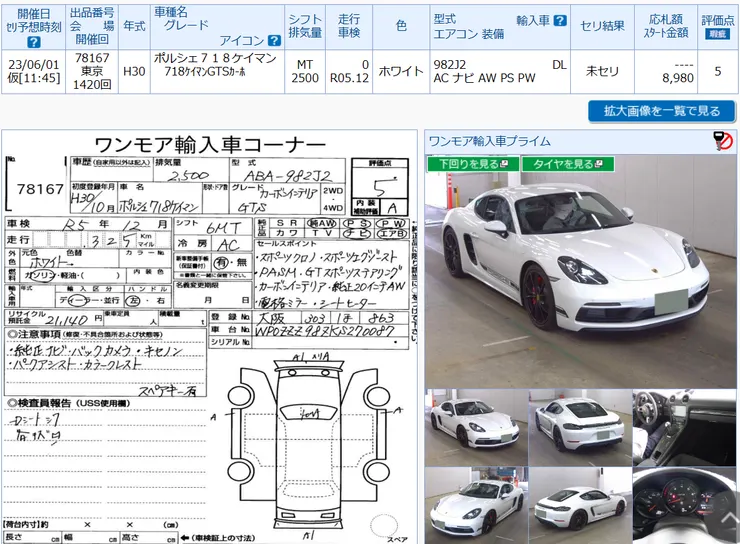Click help icon under 開催日 セリ予想時刻 header
The image size is (740, 544).
point(33,42)
